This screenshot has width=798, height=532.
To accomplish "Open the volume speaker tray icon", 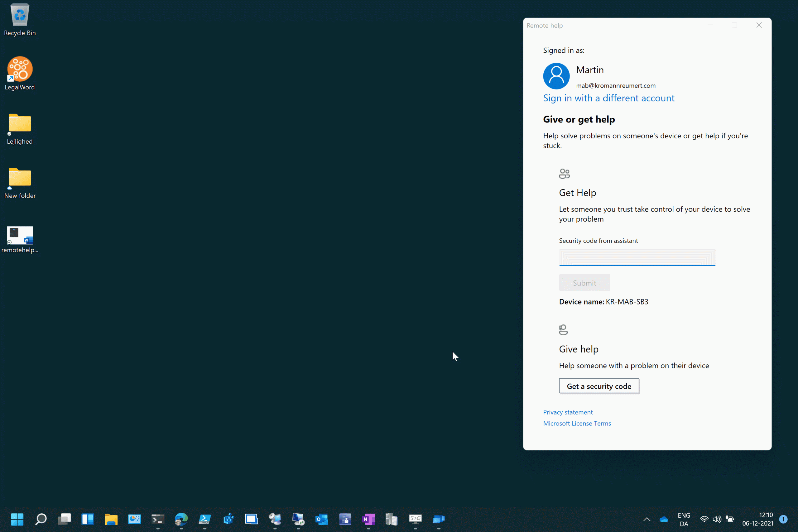I will click(717, 519).
